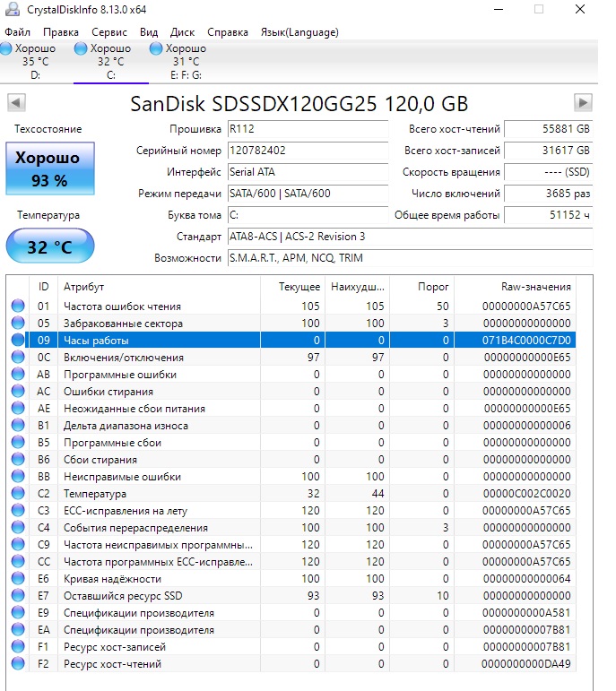Viewport: 616px width, 691px height.
Task: Click power-on count value 3685 раз
Action: click(548, 194)
